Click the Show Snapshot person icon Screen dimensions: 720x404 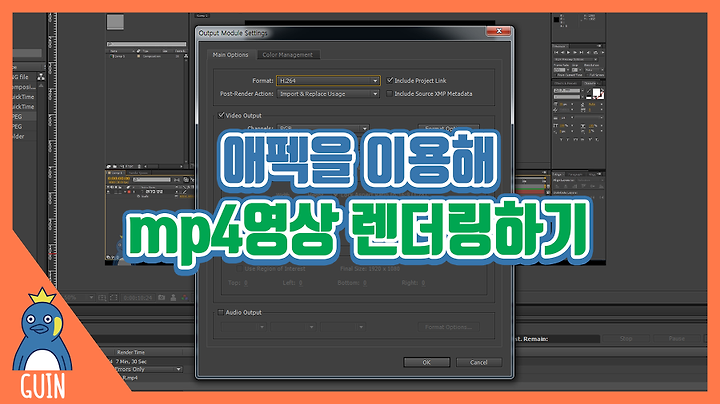pos(173,297)
